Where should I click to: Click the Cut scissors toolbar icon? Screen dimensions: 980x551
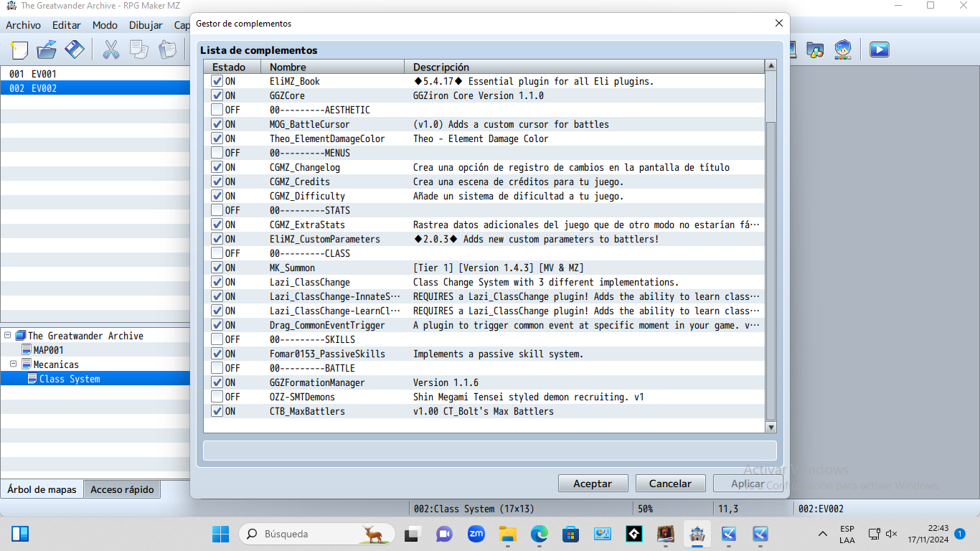point(111,50)
